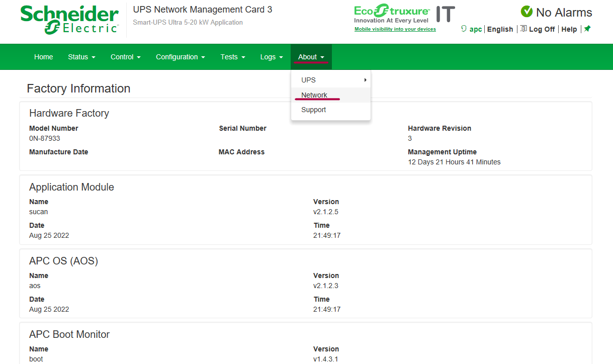Screen dimensions: 613x364
Task: Click the MAC Address label
Action: (241, 152)
